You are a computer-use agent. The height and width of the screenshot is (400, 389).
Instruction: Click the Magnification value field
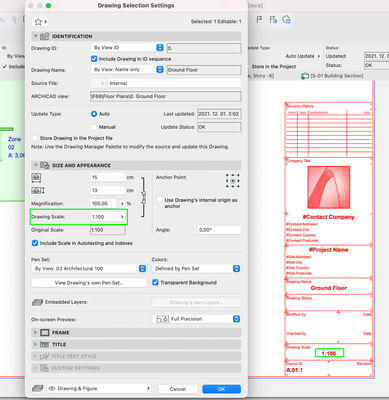pyautogui.click(x=104, y=204)
